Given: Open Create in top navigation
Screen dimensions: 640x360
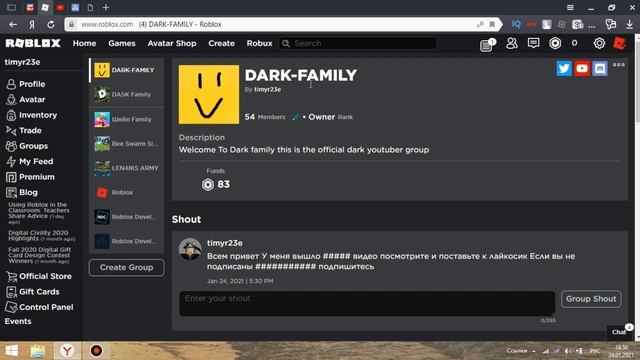Looking at the screenshot, I should click(x=221, y=43).
